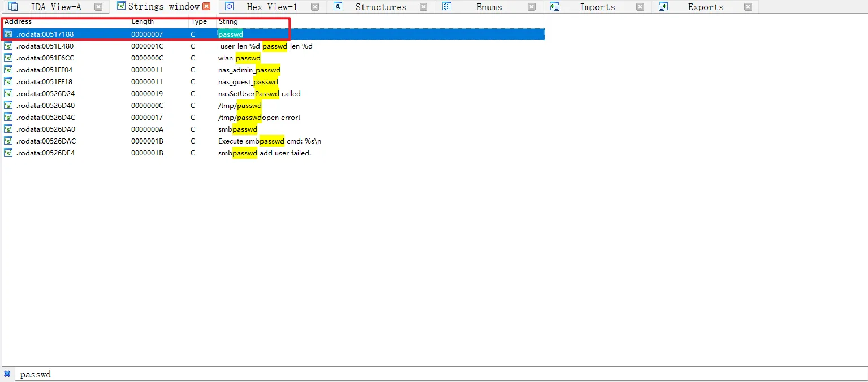Click address .rodata:0051E480
The width and height of the screenshot is (868, 382).
[x=45, y=46]
